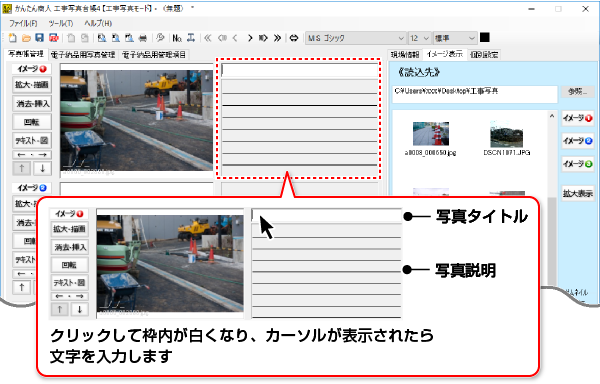Click the 消去・挿入 button for image 1
The image size is (600, 384).
point(32,103)
